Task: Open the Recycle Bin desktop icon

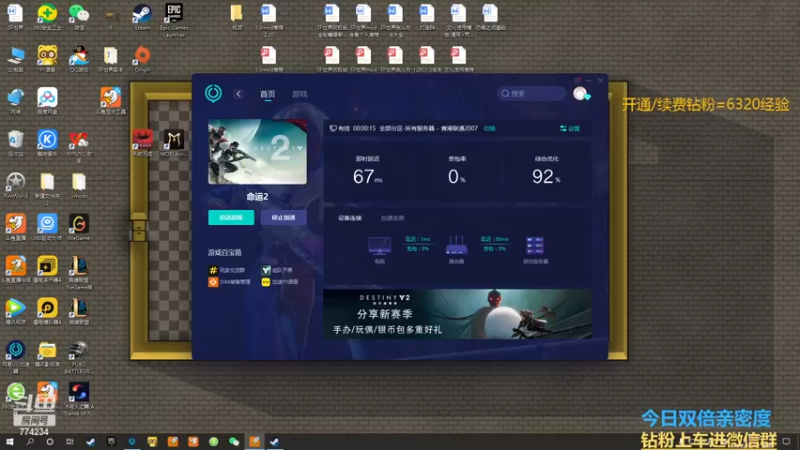Action: (15, 143)
